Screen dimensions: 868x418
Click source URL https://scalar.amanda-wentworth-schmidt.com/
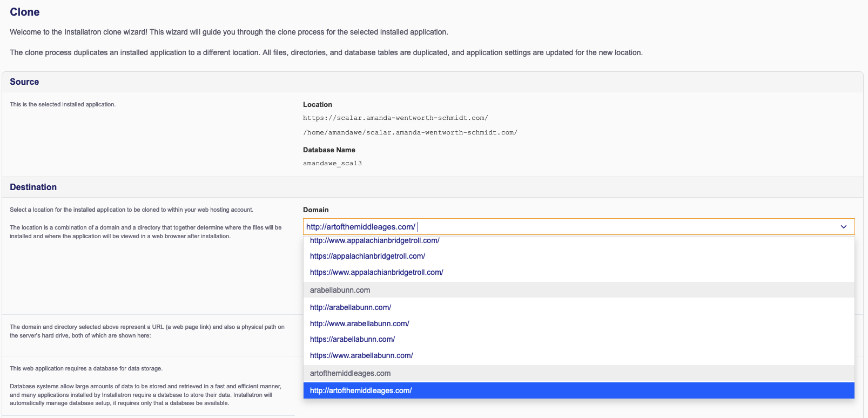[395, 118]
